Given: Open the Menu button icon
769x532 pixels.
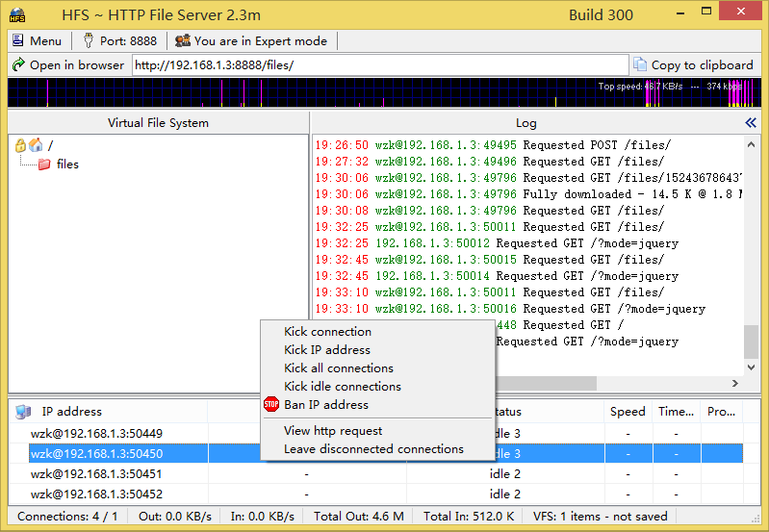Looking at the screenshot, I should [x=17, y=40].
